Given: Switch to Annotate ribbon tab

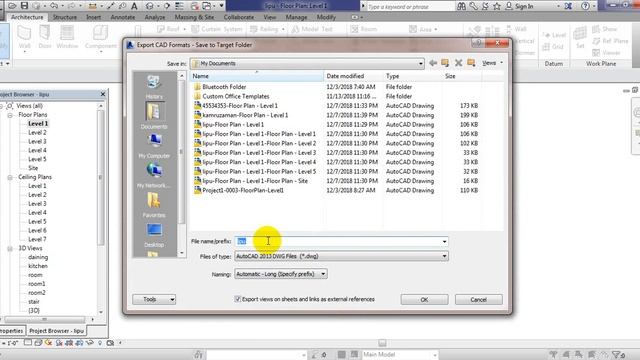Looking at the screenshot, I should 123,17.
